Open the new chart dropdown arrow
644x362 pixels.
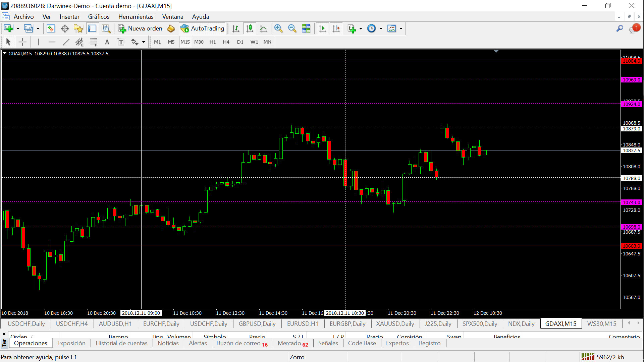click(x=18, y=28)
